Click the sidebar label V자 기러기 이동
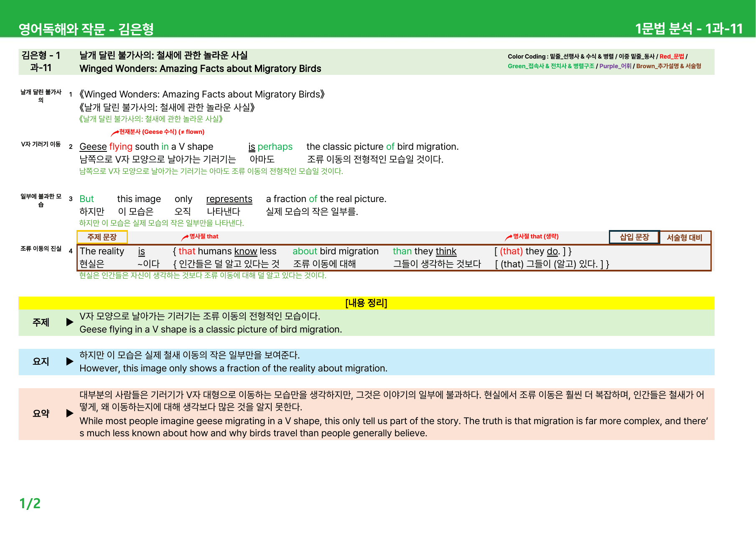The width and height of the screenshot is (756, 535). pos(41,144)
